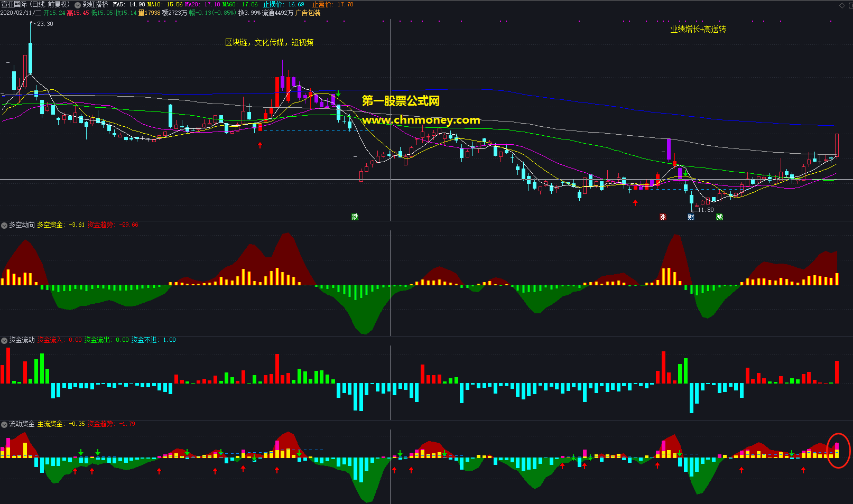Click the 幅-0.13(-0.85%) change text
The image size is (853, 504).
coord(212,13)
